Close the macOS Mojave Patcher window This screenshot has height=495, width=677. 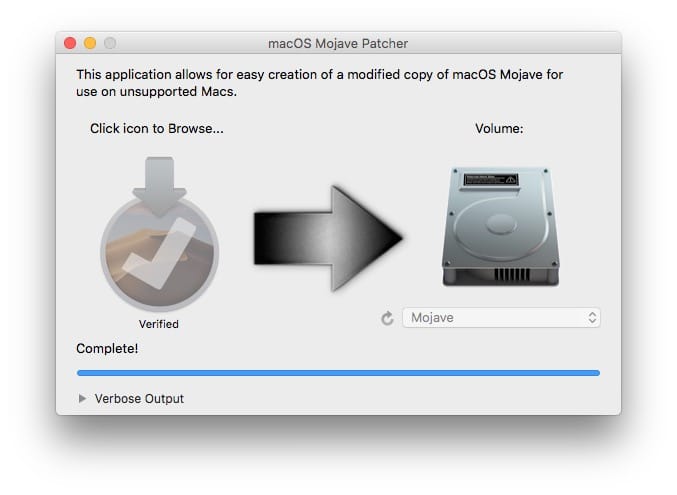(70, 43)
